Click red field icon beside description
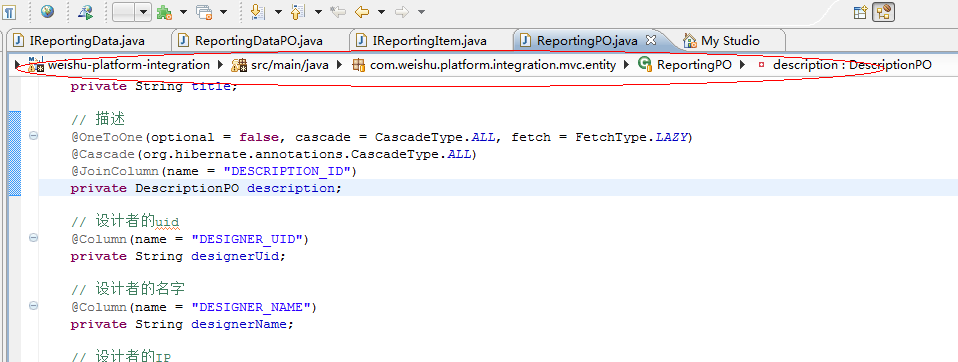Screen dimensions: 958x362 (761, 64)
